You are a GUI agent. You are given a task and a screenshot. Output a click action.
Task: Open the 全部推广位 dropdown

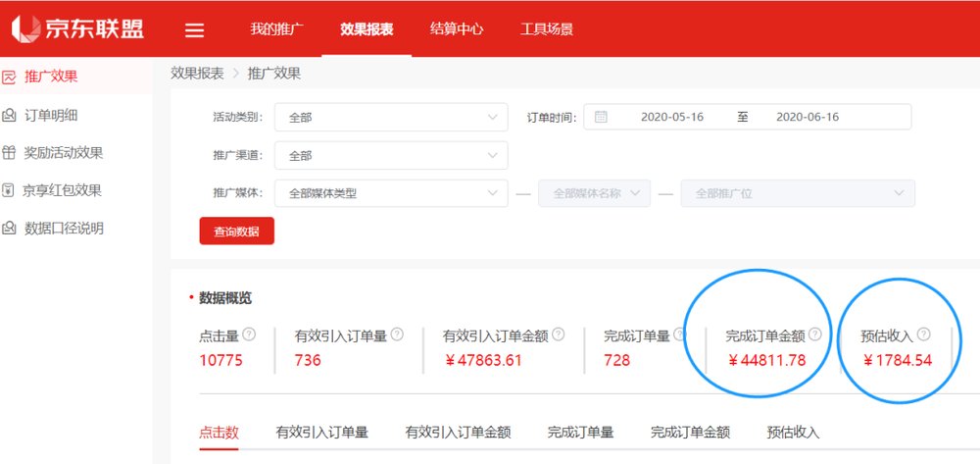pyautogui.click(x=798, y=193)
